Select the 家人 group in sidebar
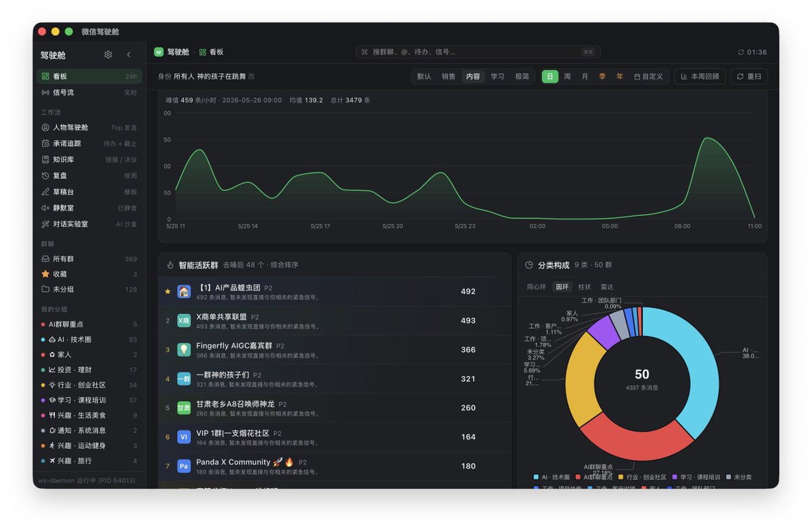812x532 pixels. 89,355
